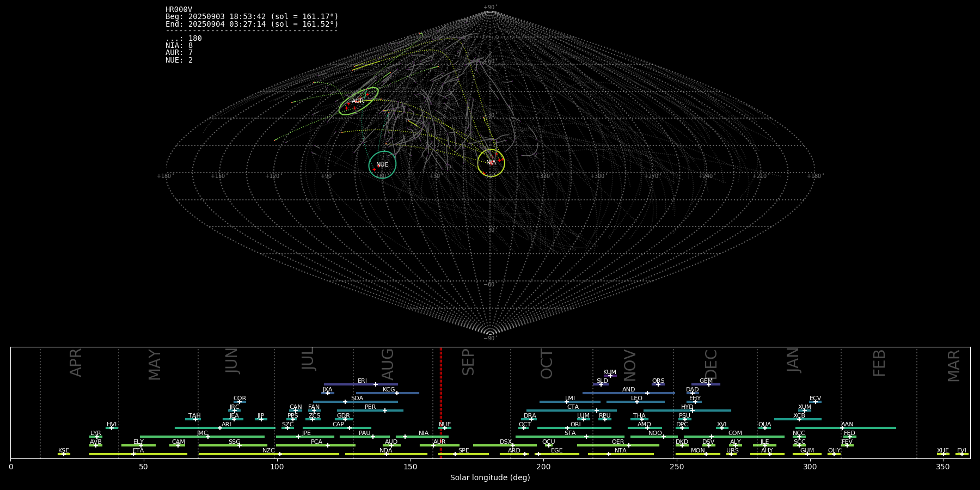
Task: Click the 'Solar longitude (deg)' axis title
Action: click(x=490, y=477)
